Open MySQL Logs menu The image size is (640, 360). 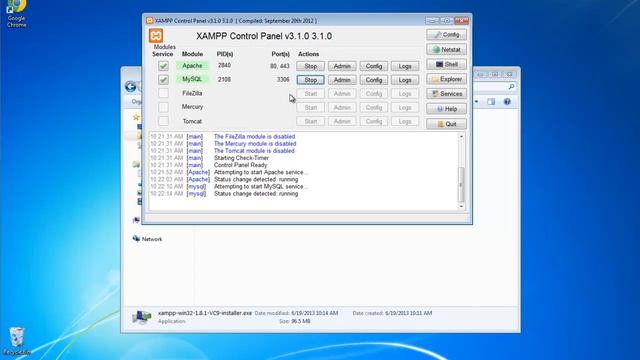pos(405,80)
